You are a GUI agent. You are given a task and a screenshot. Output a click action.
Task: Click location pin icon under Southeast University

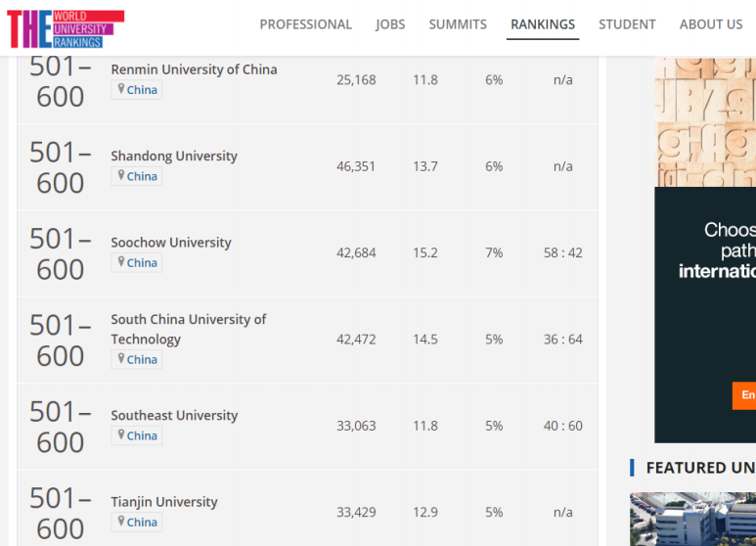tap(121, 434)
